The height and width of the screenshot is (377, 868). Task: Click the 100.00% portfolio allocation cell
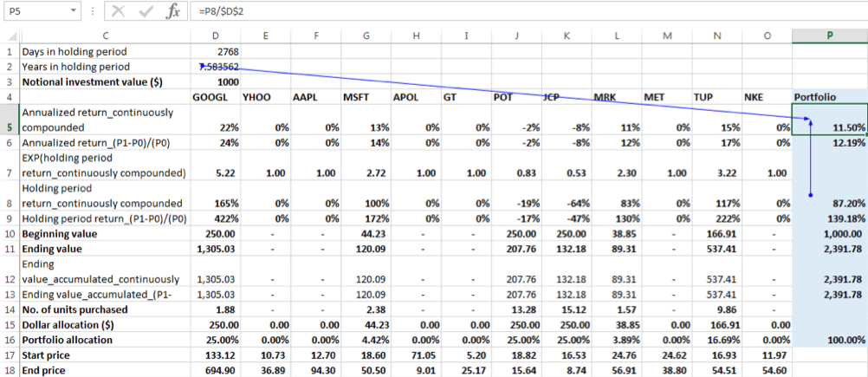click(830, 340)
